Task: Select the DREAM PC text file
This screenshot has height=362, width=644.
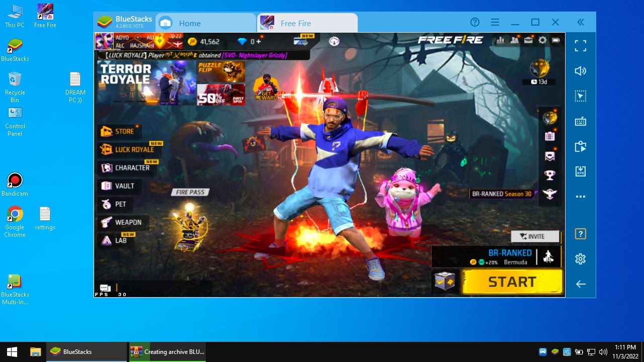Action: (75, 87)
